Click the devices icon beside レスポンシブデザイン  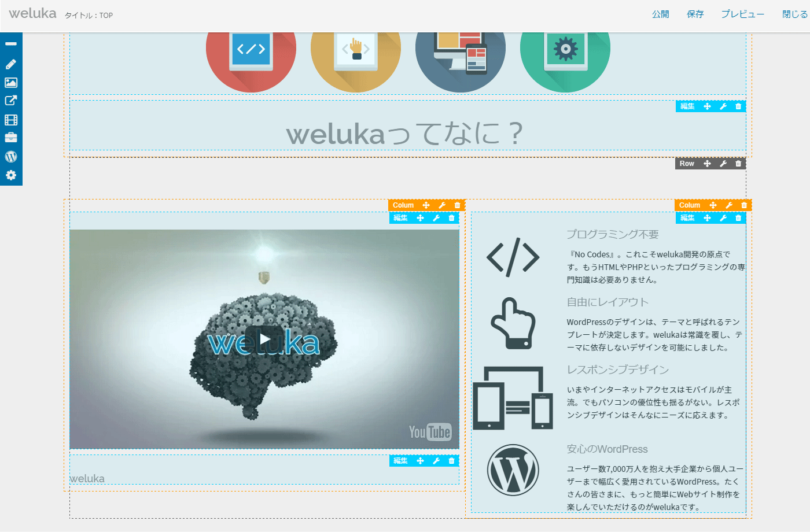tap(513, 398)
